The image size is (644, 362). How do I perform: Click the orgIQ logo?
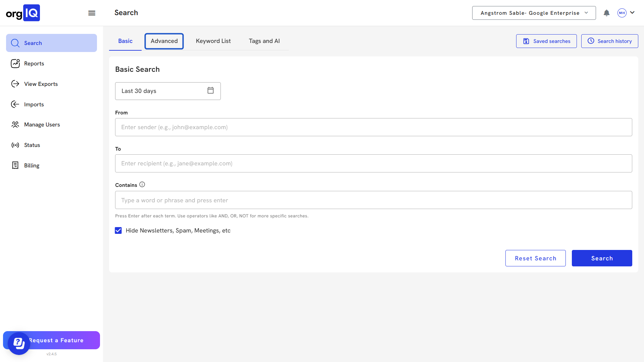click(23, 13)
